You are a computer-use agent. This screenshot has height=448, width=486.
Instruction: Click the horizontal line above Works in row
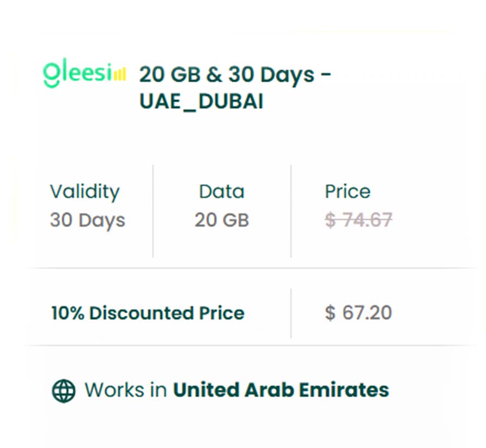251,346
